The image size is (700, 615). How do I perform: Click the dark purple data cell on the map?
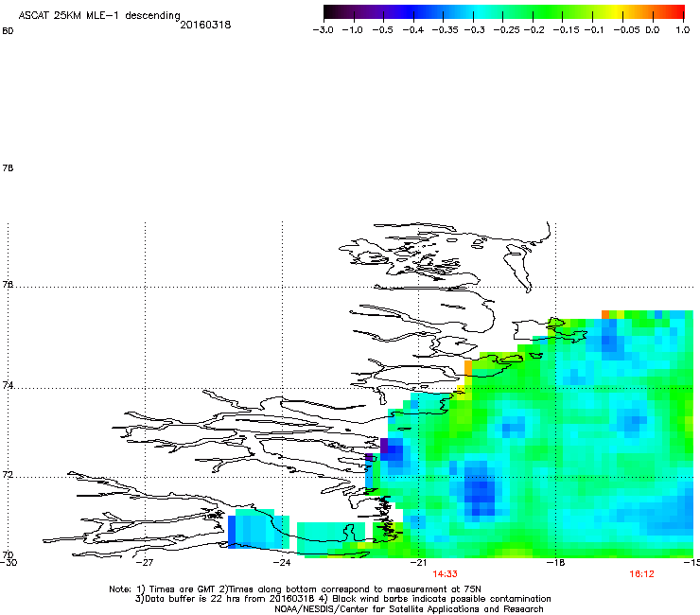[384, 446]
